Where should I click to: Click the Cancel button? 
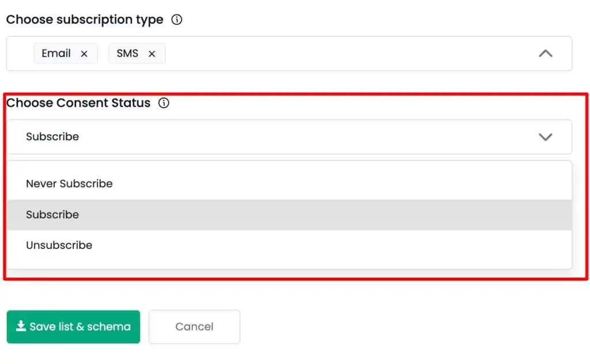(x=194, y=327)
